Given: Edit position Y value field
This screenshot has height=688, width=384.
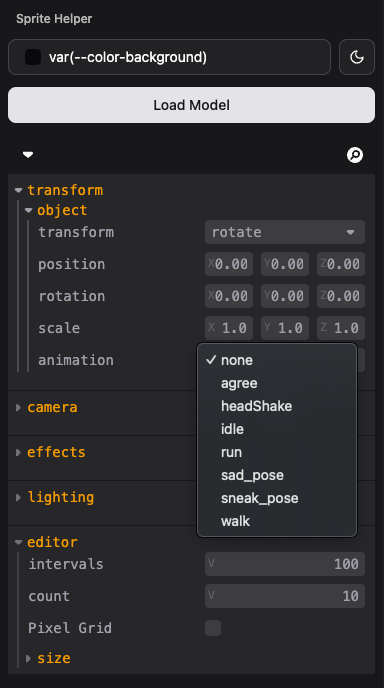Looking at the screenshot, I should (x=285, y=264).
